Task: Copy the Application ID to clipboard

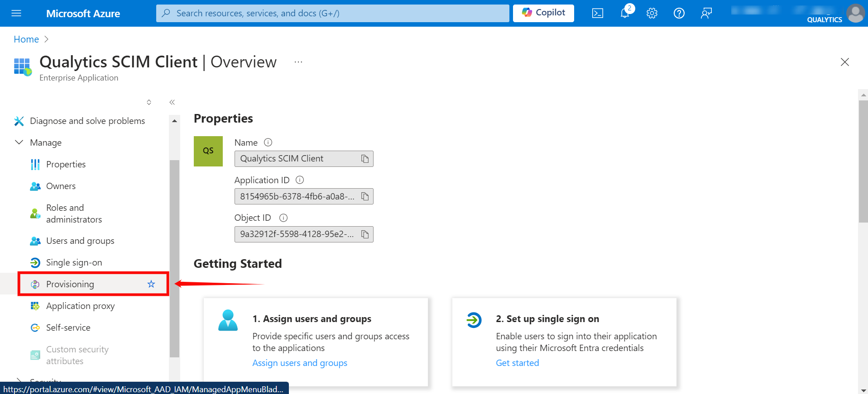Action: pos(365,196)
